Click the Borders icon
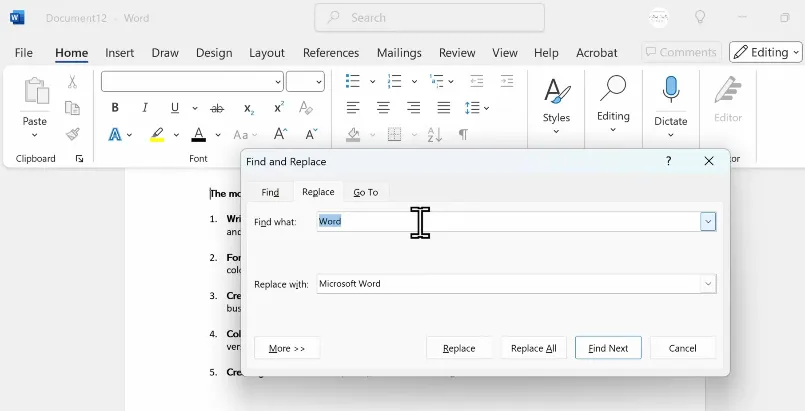The image size is (805, 411). tap(394, 134)
